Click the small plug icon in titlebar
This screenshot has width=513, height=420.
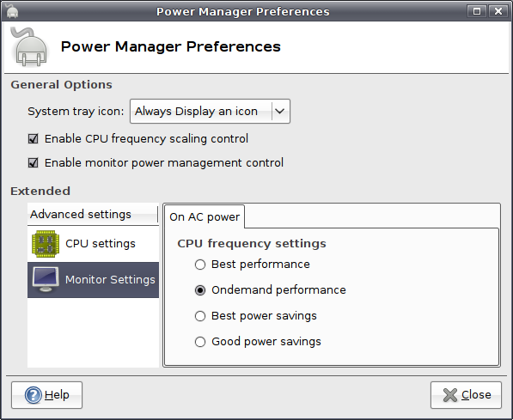[12, 11]
